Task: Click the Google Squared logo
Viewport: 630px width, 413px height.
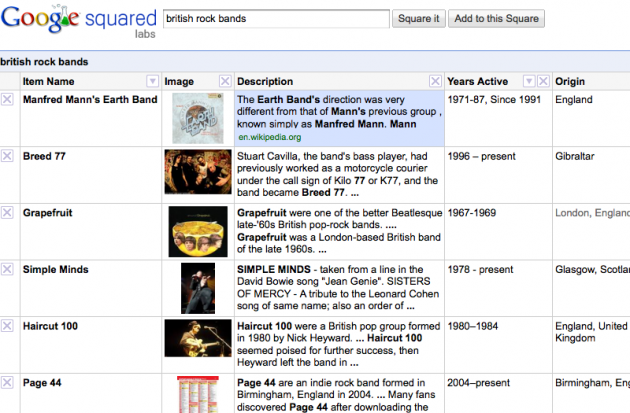Action: [79, 20]
